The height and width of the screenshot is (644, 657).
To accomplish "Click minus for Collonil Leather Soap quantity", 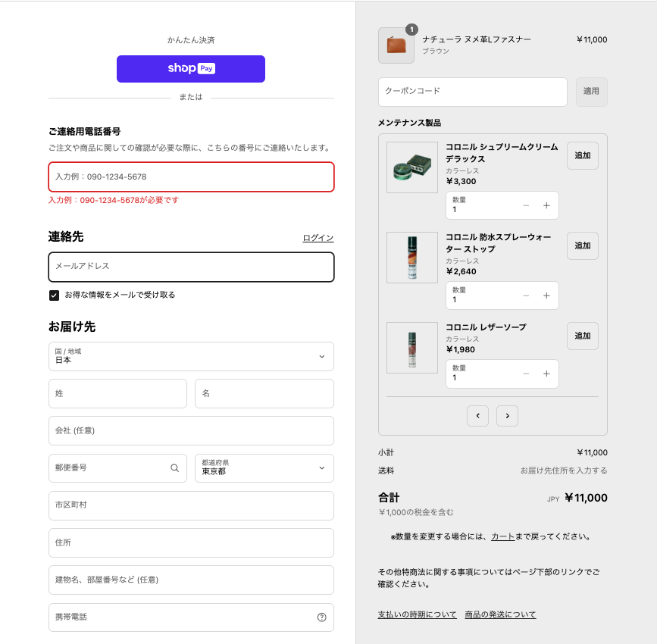I will [526, 374].
